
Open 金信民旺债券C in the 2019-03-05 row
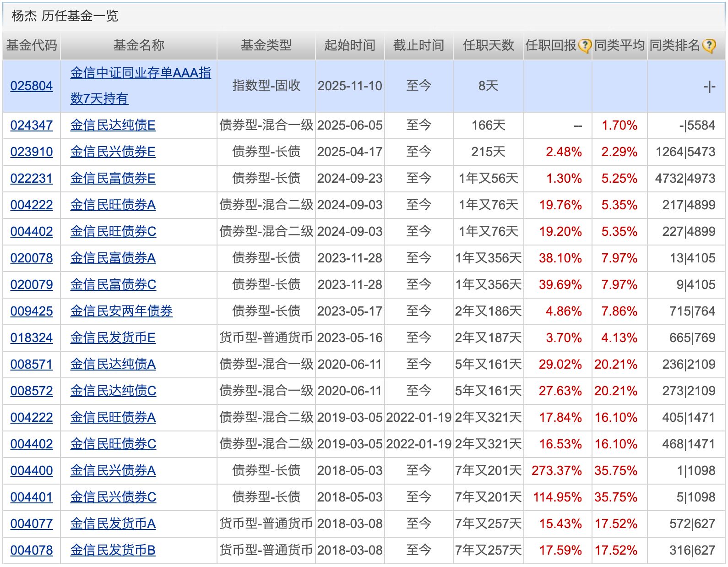point(113,444)
